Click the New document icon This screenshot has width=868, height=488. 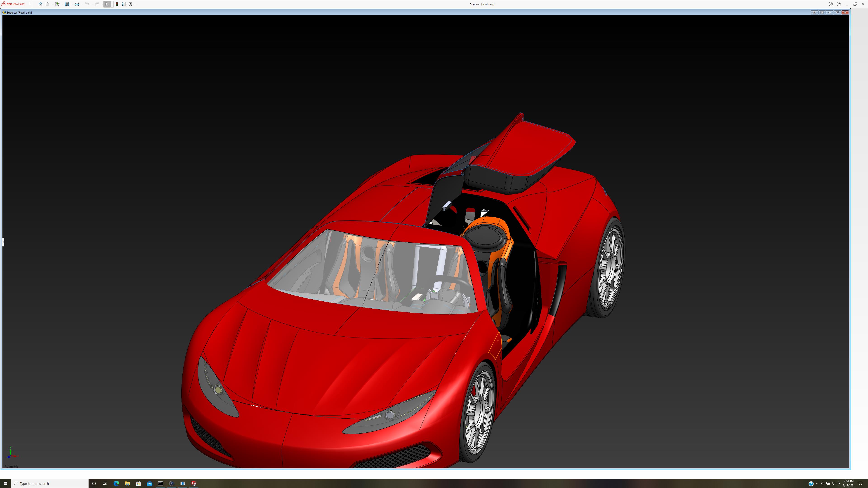47,4
